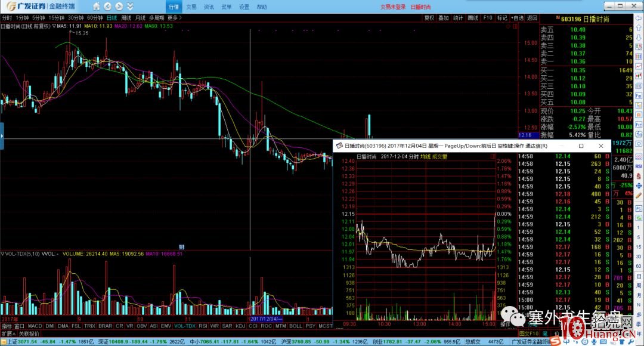
Task: Select the 30分钟 period
Action: tap(76, 18)
